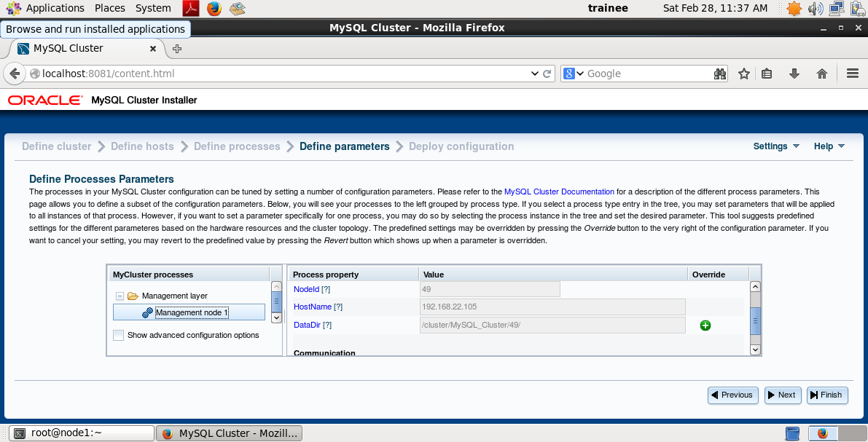Screen dimensions: 868x442
Task: Open the HostName property link
Action: [x=312, y=307]
